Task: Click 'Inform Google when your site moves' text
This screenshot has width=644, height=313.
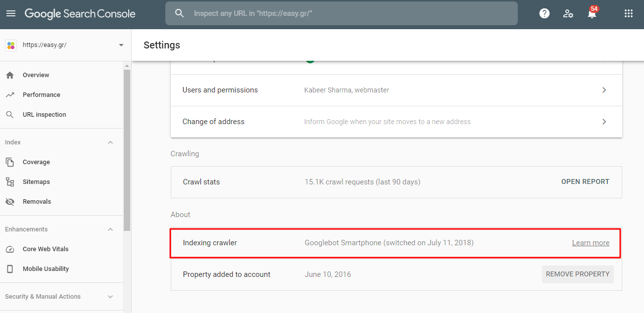Action: [388, 122]
